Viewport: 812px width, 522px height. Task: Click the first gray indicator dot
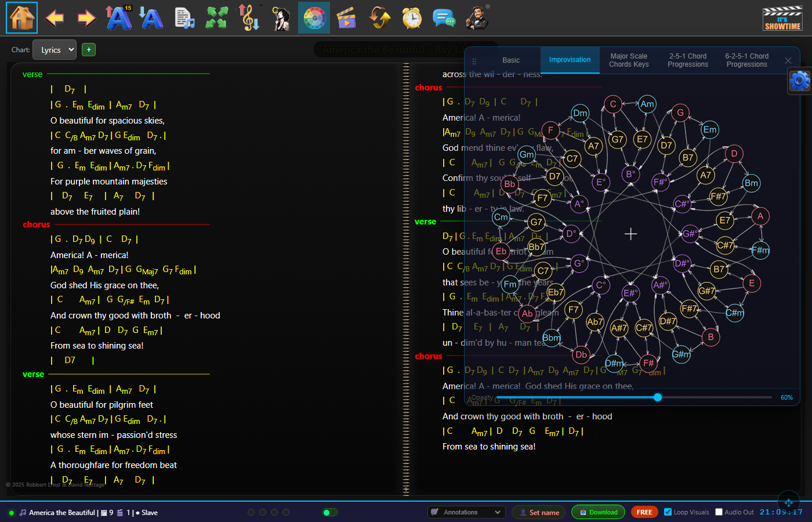point(251,512)
